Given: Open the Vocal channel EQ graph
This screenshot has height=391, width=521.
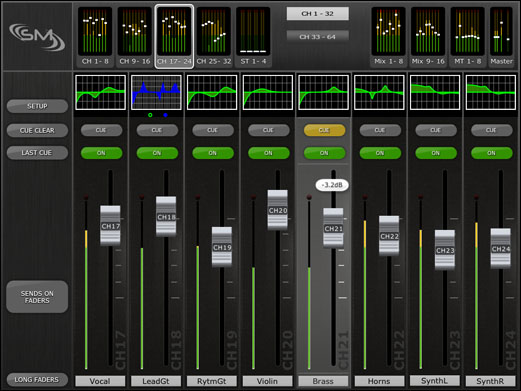Looking at the screenshot, I should pyautogui.click(x=101, y=92).
